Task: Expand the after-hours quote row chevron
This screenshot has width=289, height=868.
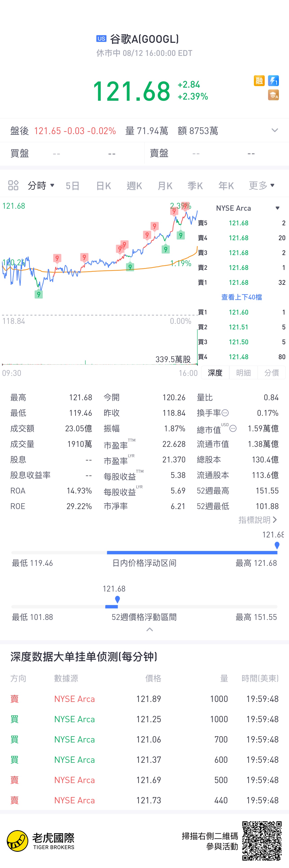Action: pyautogui.click(x=275, y=130)
